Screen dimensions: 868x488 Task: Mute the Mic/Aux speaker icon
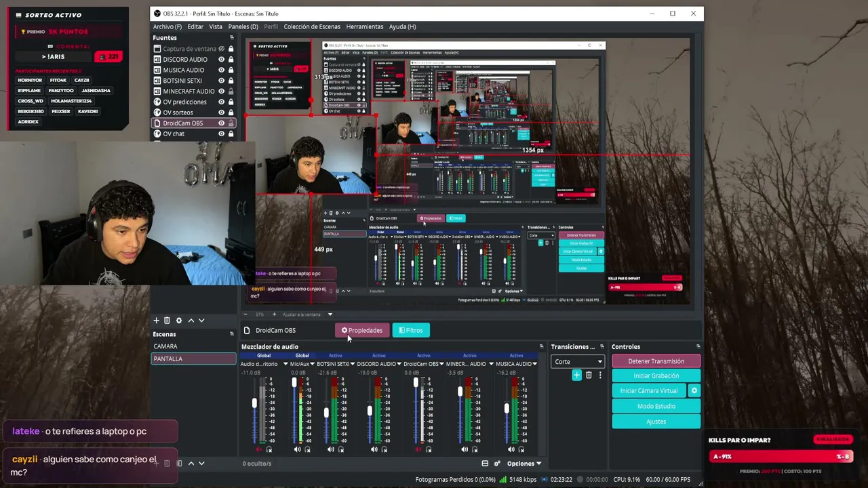click(x=297, y=449)
